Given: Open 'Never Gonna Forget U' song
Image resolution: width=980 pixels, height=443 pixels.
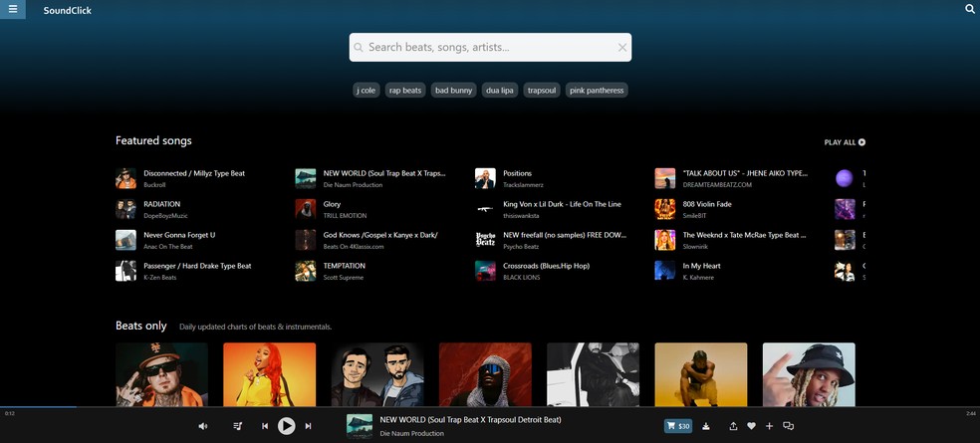Looking at the screenshot, I should tap(179, 235).
